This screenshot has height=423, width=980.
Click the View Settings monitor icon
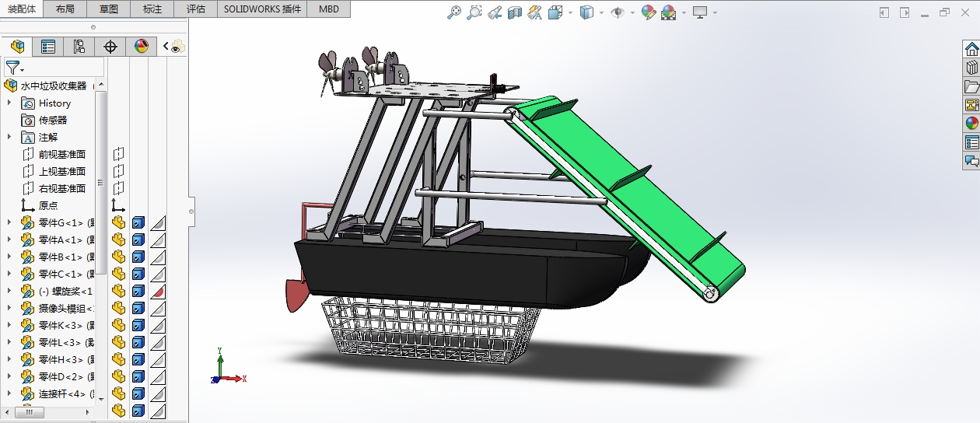(700, 12)
